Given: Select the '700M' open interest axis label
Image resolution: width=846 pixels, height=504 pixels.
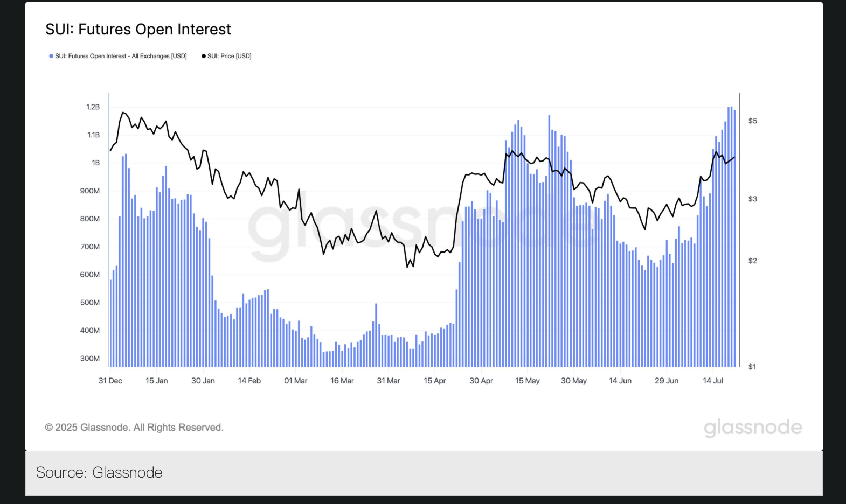Looking at the screenshot, I should [x=90, y=247].
